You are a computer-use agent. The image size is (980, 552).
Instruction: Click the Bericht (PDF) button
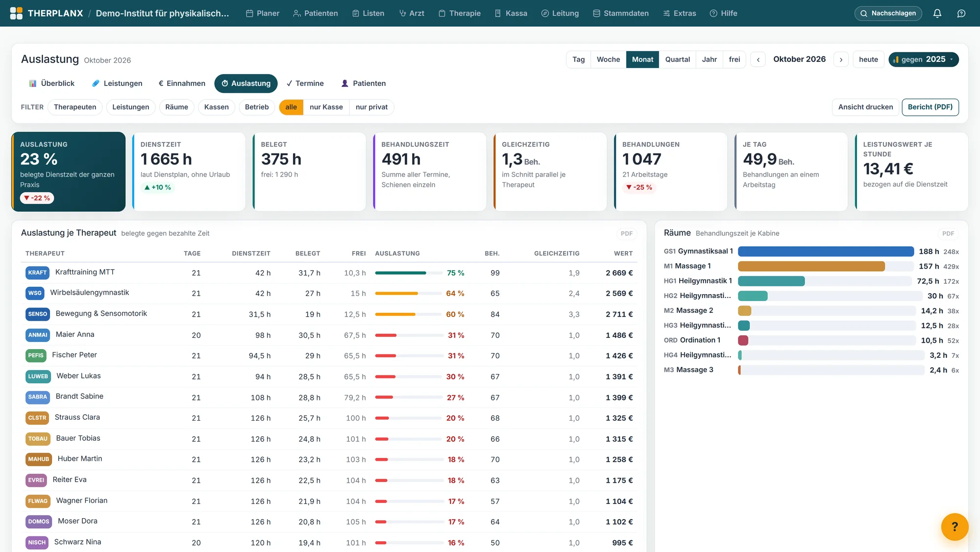930,107
